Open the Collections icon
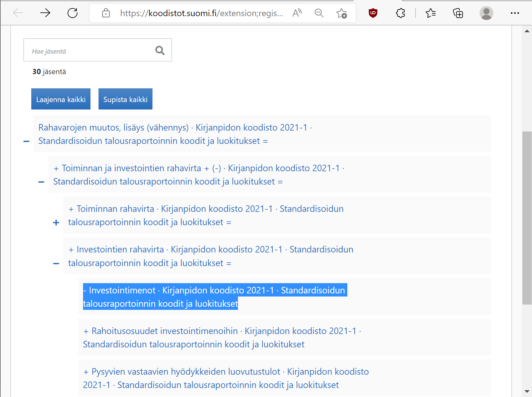532x397 pixels. coord(458,13)
